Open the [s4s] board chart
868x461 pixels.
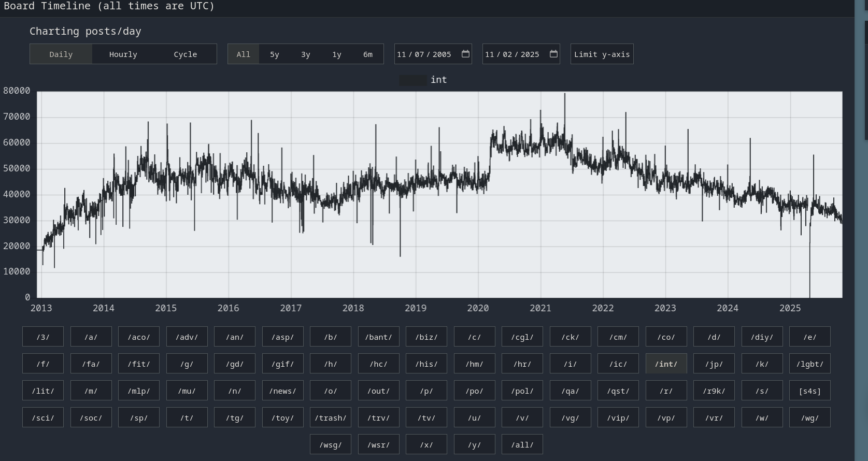tap(810, 391)
